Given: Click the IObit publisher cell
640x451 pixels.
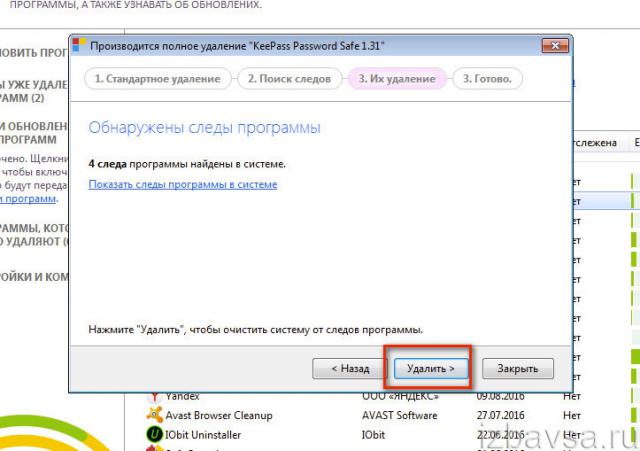Looking at the screenshot, I should point(373,435).
